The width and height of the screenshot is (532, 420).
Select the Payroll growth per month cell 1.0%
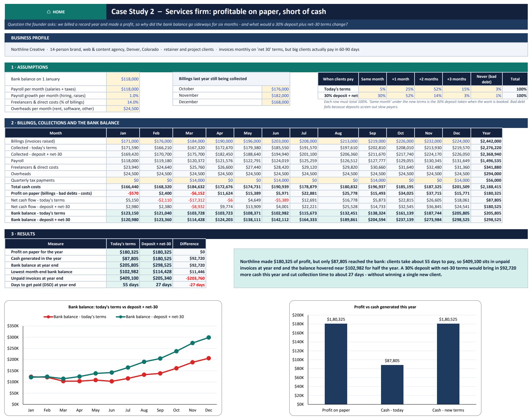(123, 96)
